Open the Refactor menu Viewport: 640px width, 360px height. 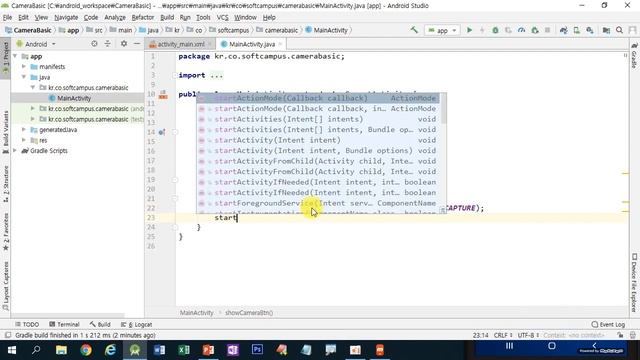point(143,18)
